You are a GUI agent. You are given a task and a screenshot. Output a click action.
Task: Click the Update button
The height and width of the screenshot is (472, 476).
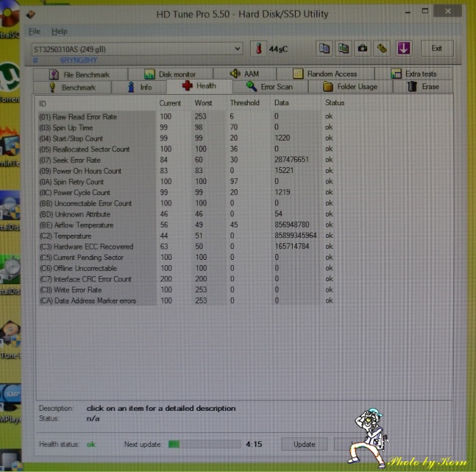(x=304, y=444)
